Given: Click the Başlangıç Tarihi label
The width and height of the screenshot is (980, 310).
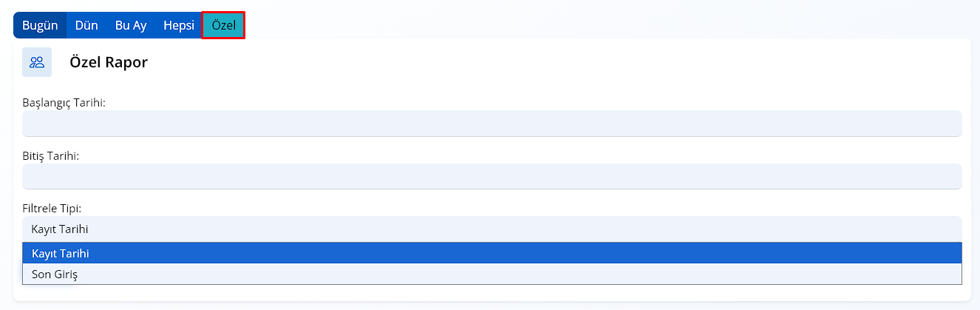Looking at the screenshot, I should click(64, 103).
